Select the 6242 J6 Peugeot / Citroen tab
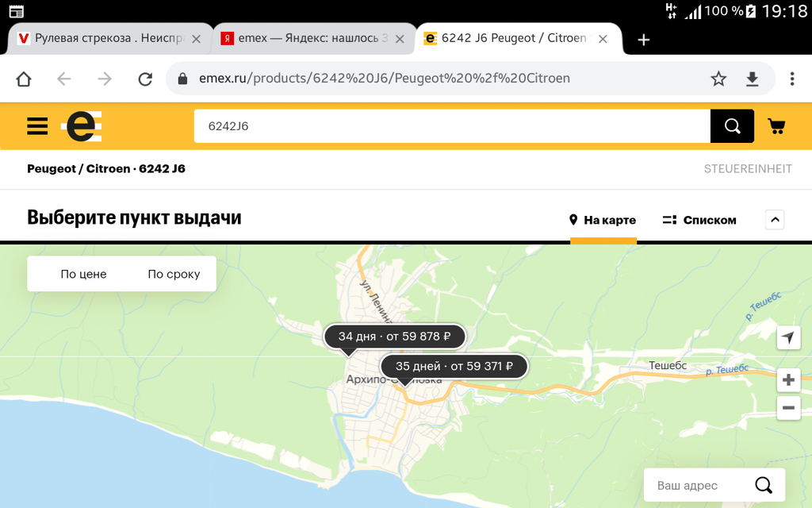Image resolution: width=812 pixels, height=508 pixels. coord(518,38)
